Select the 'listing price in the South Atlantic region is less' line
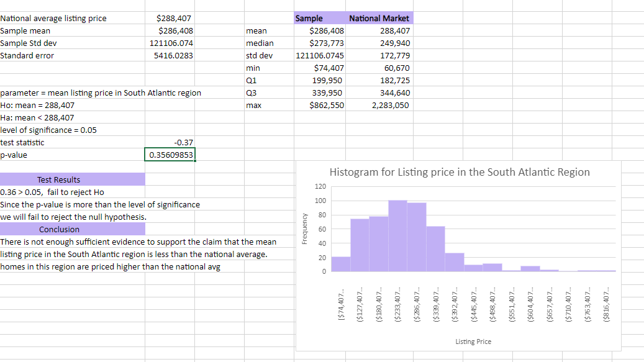The height and width of the screenshot is (362, 644). pyautogui.click(x=134, y=254)
